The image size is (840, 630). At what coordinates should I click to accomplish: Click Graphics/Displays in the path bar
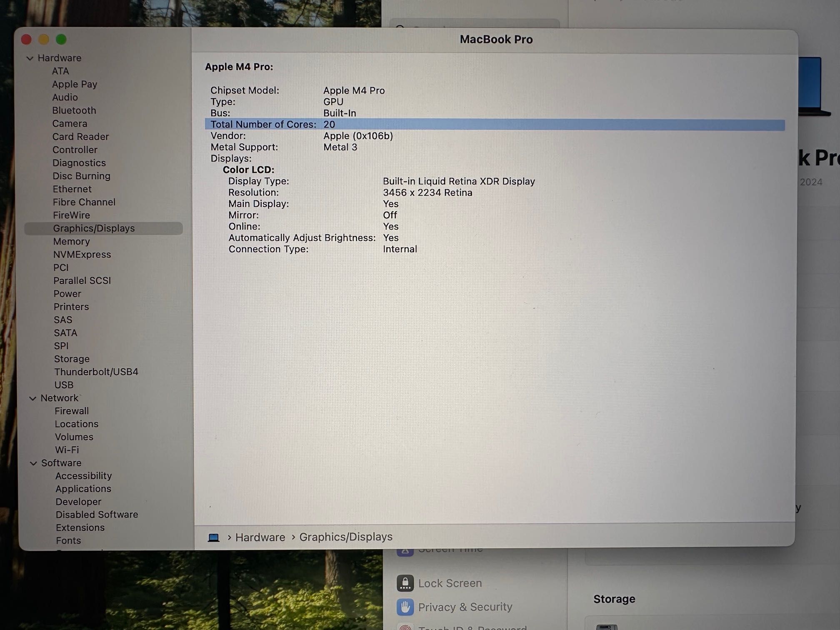[x=346, y=537]
